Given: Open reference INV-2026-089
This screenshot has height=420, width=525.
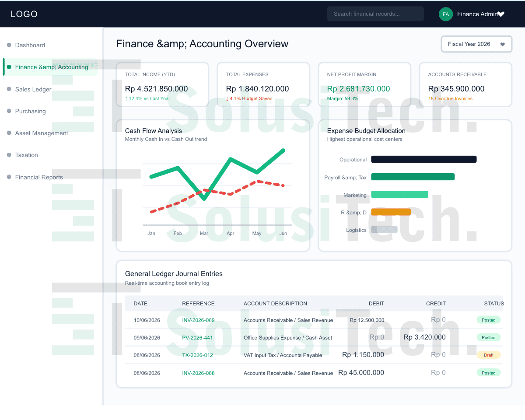Looking at the screenshot, I should pyautogui.click(x=198, y=320).
